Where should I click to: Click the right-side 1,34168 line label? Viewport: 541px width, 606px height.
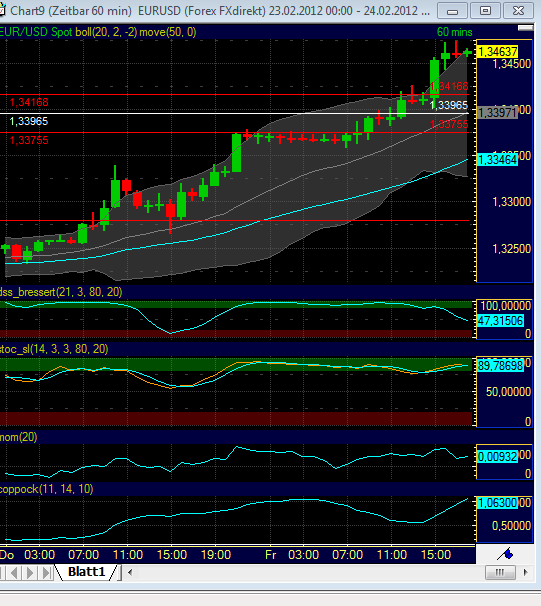[x=449, y=86]
